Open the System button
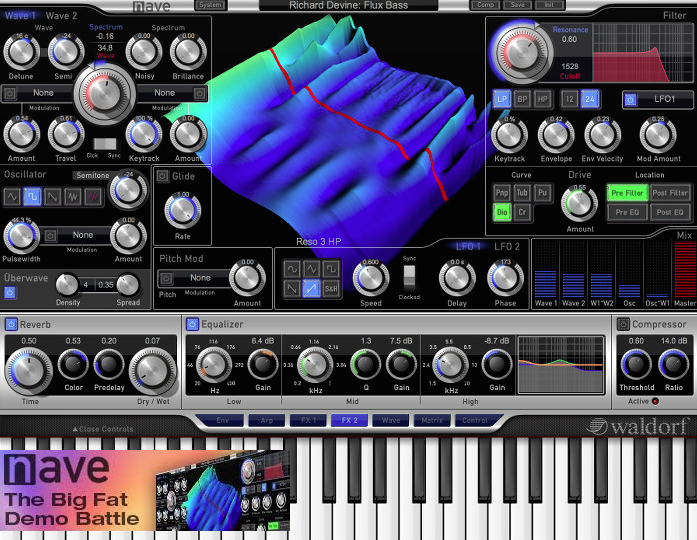697x540 pixels. coord(211,5)
